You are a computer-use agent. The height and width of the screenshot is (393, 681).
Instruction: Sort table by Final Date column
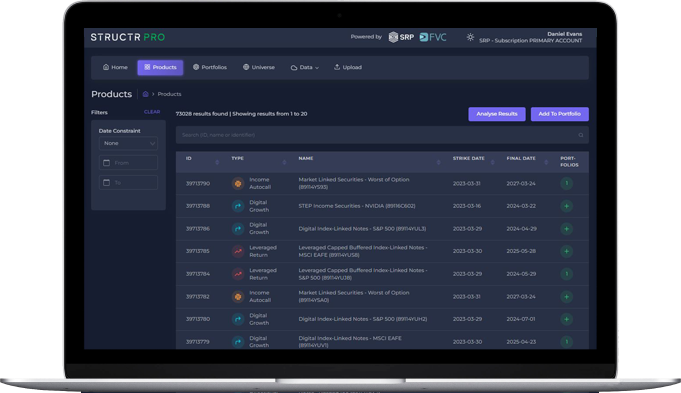546,162
